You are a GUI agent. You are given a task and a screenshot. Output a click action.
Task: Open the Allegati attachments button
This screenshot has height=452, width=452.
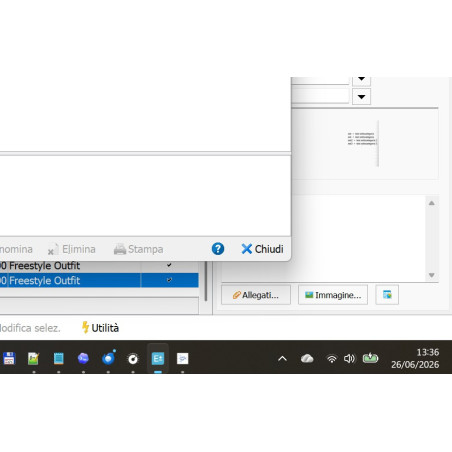point(256,295)
